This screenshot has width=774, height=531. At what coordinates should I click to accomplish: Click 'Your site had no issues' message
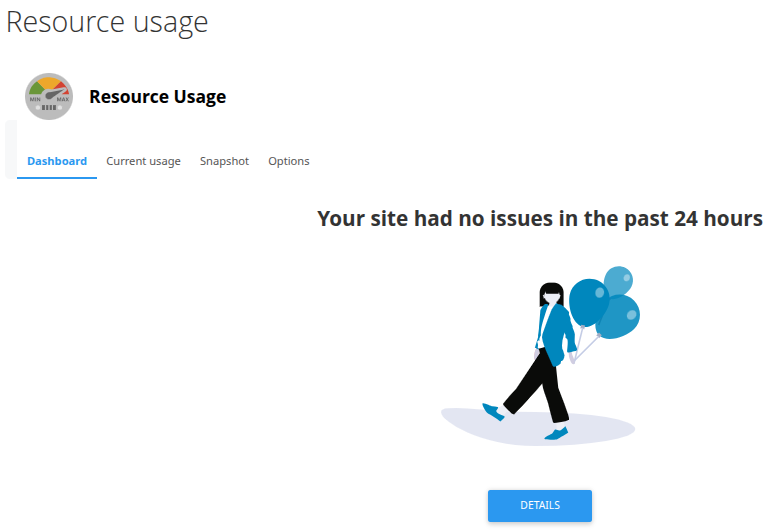540,219
